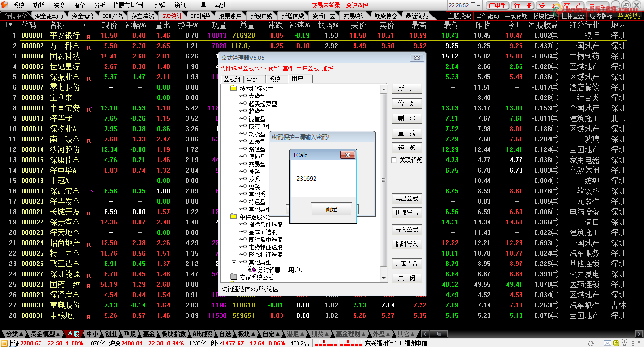The width and height of the screenshot is (644, 347).
Task: Switch to the 主题投资 tab
Action: pyautogui.click(x=459, y=16)
